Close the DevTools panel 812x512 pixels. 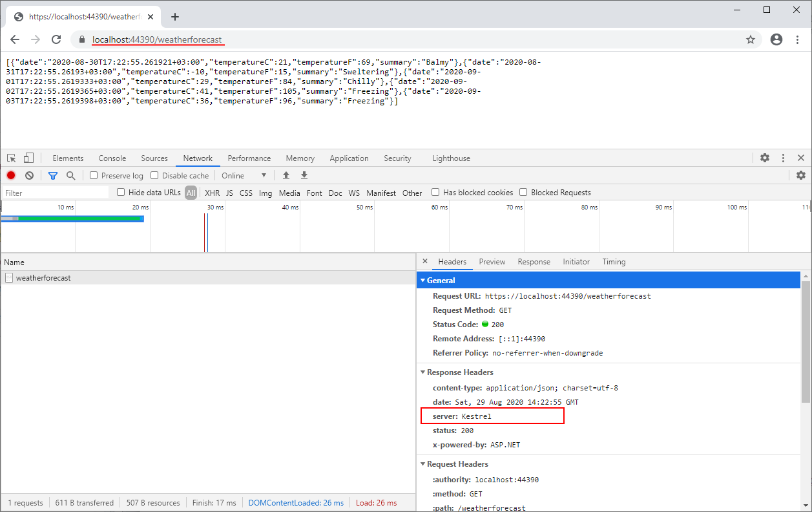coord(801,158)
